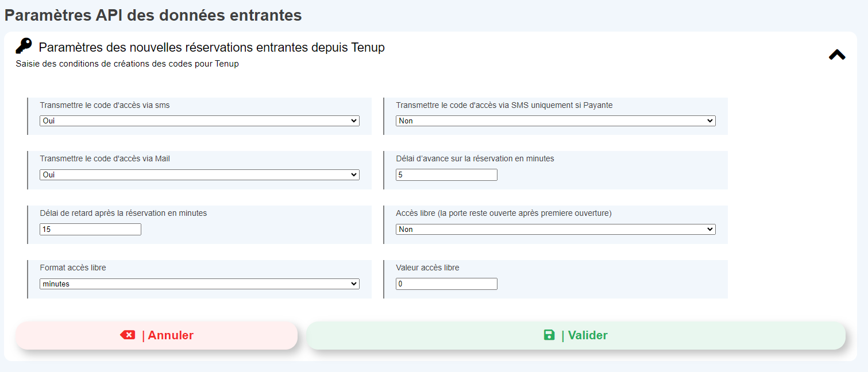Click the 'Transmettre le code d'accès via Mail' label

click(105, 158)
